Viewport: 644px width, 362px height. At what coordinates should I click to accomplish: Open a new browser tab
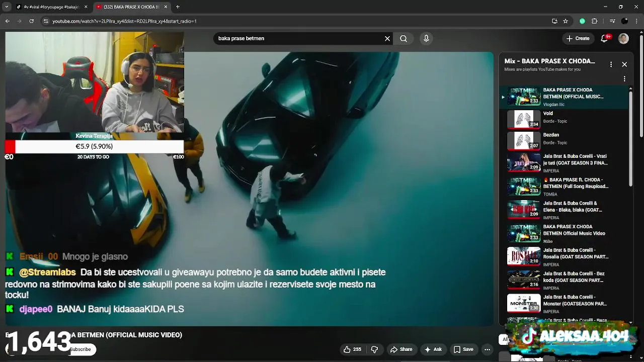point(178,7)
